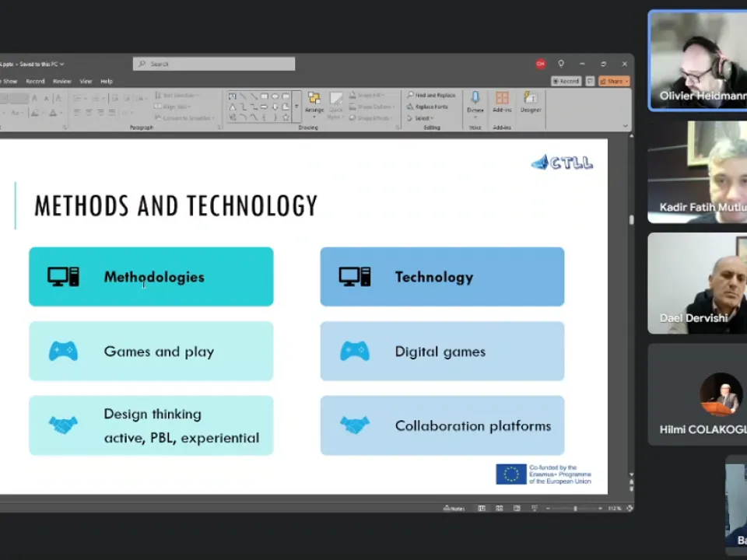Collapse the ribbon with the chevron

625,126
